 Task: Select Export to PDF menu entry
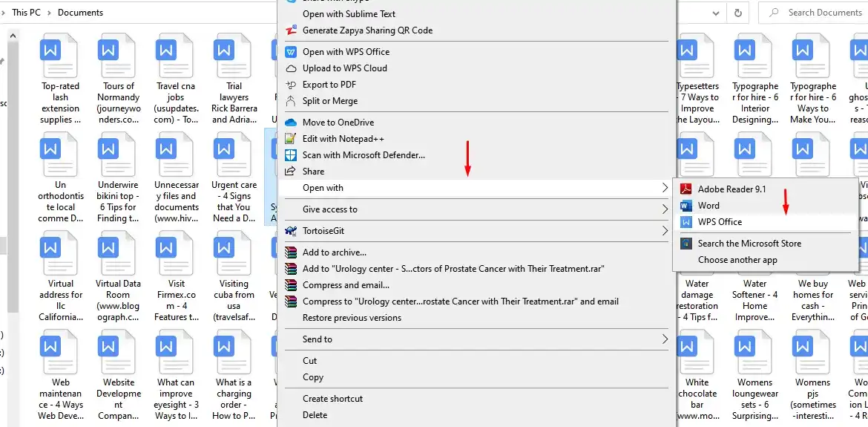(x=329, y=85)
